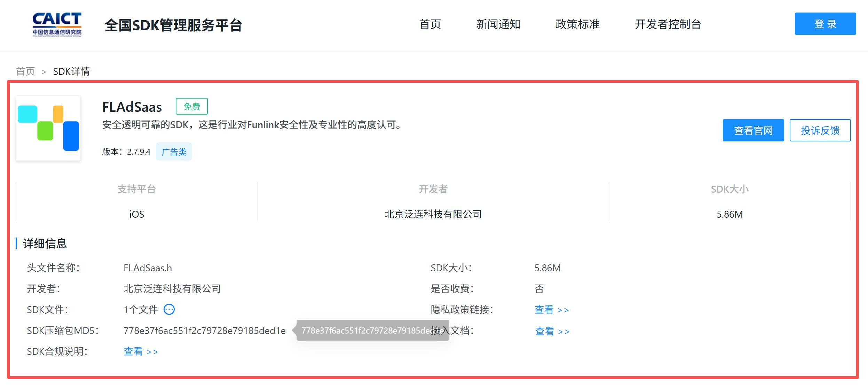868x388 pixels.
Task: Click the developer name 北京泛连科技有限公司 in summary
Action: pos(433,214)
